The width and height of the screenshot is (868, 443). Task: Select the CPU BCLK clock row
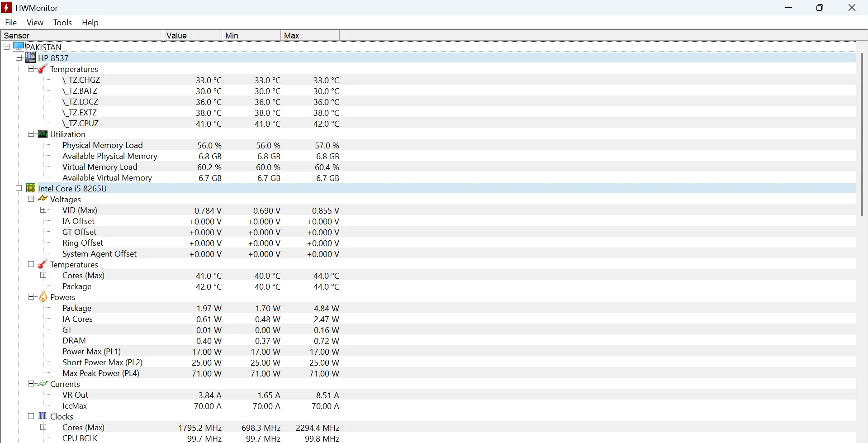click(80, 438)
